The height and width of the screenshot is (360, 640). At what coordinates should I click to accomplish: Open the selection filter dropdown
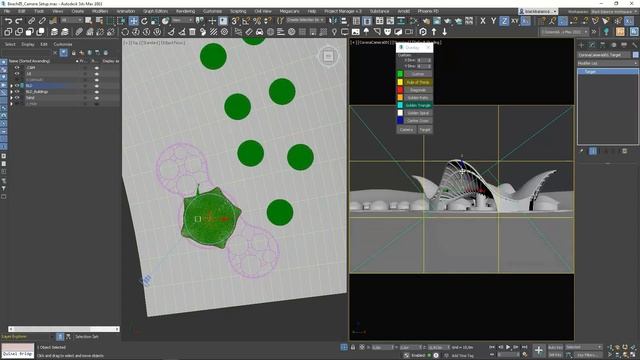[x=71, y=20]
